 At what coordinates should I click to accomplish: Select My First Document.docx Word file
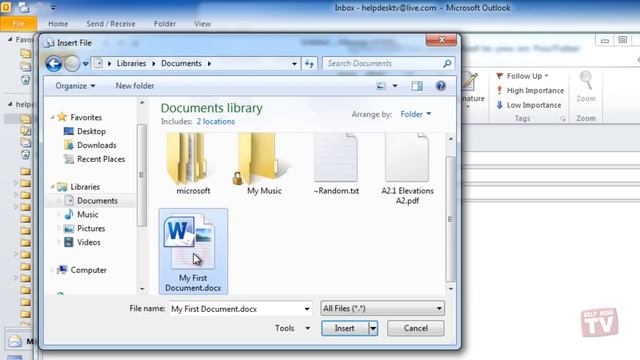pyautogui.click(x=193, y=251)
